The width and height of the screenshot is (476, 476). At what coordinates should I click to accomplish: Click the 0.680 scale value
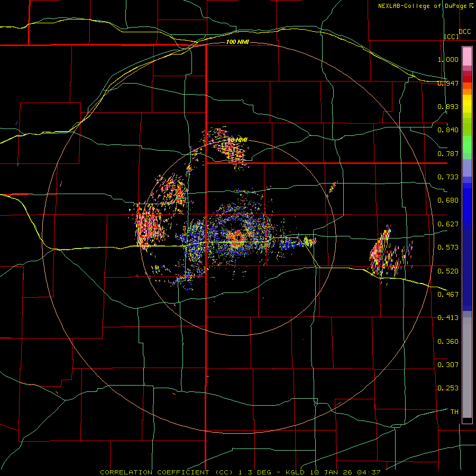click(x=448, y=200)
